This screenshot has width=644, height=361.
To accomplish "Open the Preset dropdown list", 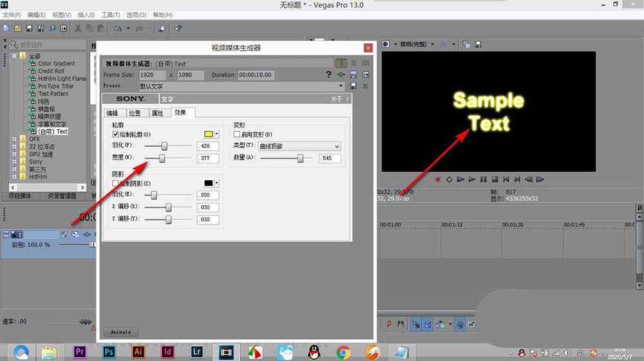I will 341,86.
